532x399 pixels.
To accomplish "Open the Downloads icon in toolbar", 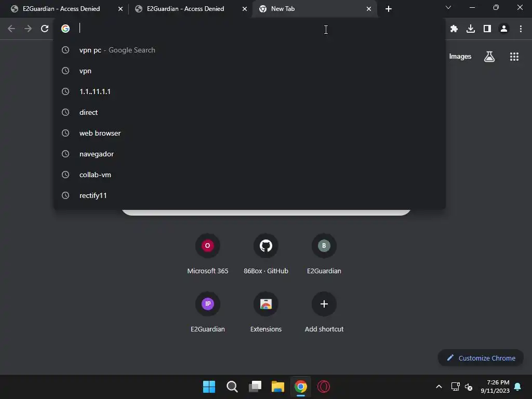I will [x=471, y=29].
